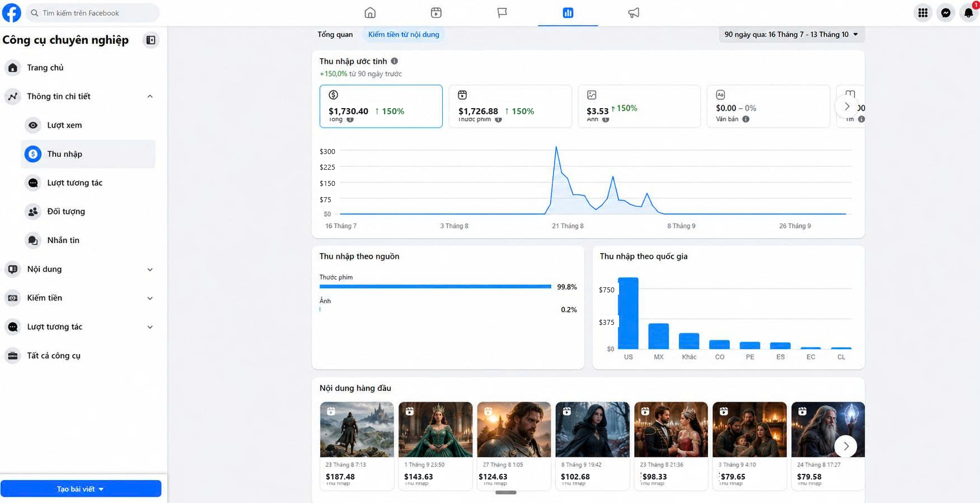This screenshot has width=980, height=503.
Task: Open the Messenger icon
Action: click(x=946, y=13)
